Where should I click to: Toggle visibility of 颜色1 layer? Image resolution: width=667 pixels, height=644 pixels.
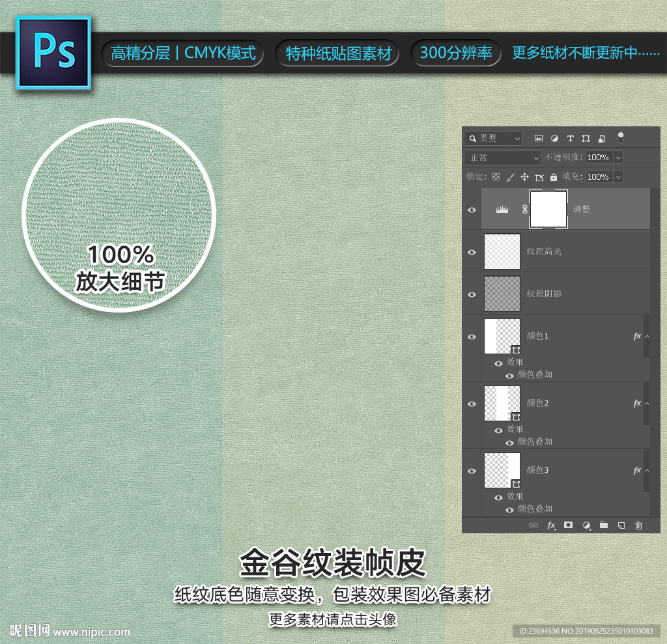(x=472, y=337)
